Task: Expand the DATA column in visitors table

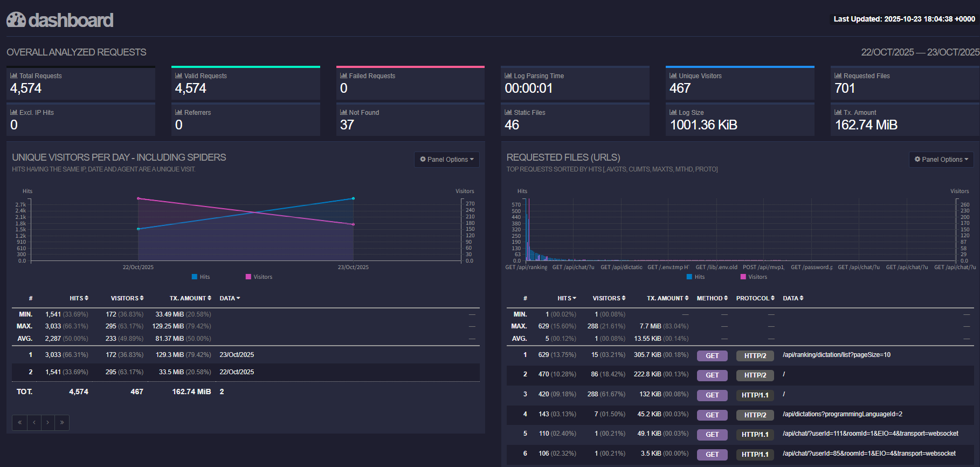Action: point(230,298)
